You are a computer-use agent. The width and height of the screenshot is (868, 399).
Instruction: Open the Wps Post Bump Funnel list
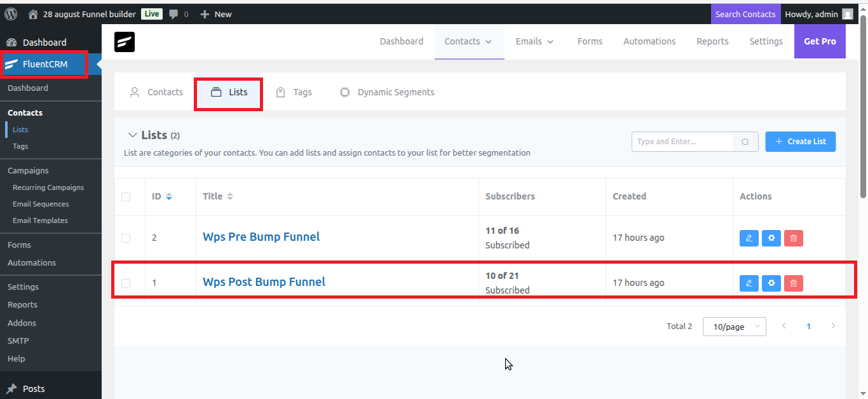coord(264,281)
